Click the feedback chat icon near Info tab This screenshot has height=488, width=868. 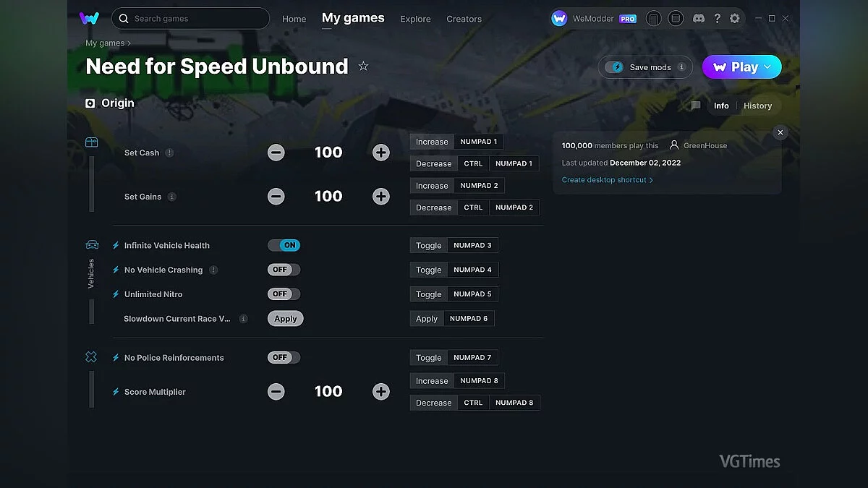click(x=695, y=106)
